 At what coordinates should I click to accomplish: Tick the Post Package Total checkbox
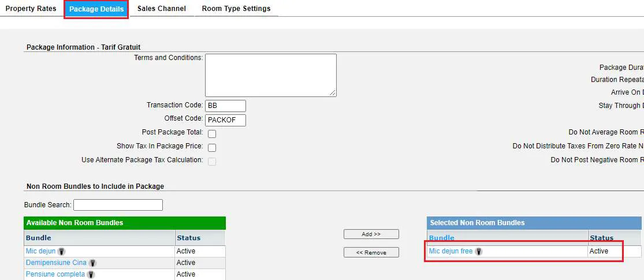pyautogui.click(x=212, y=134)
